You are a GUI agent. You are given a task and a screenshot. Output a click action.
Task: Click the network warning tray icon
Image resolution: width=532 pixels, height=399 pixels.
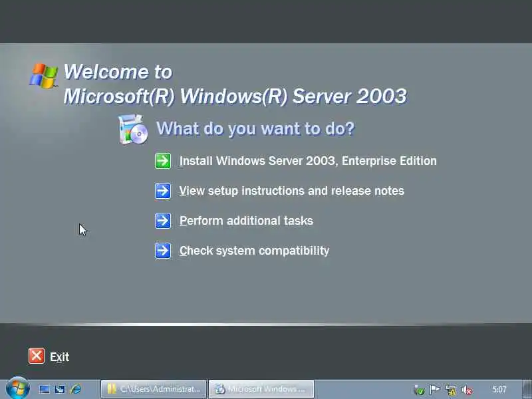click(x=451, y=390)
